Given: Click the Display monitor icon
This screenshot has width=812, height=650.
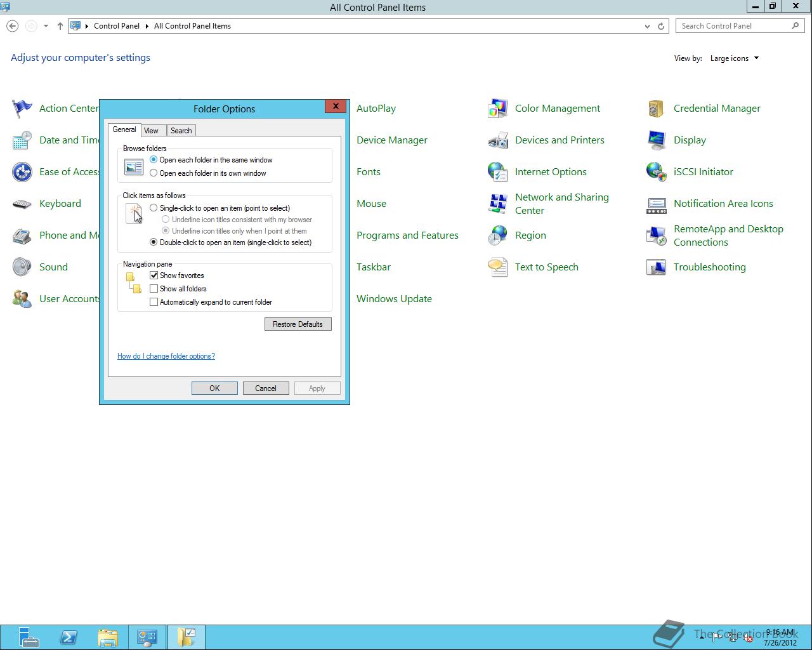Looking at the screenshot, I should tap(657, 140).
